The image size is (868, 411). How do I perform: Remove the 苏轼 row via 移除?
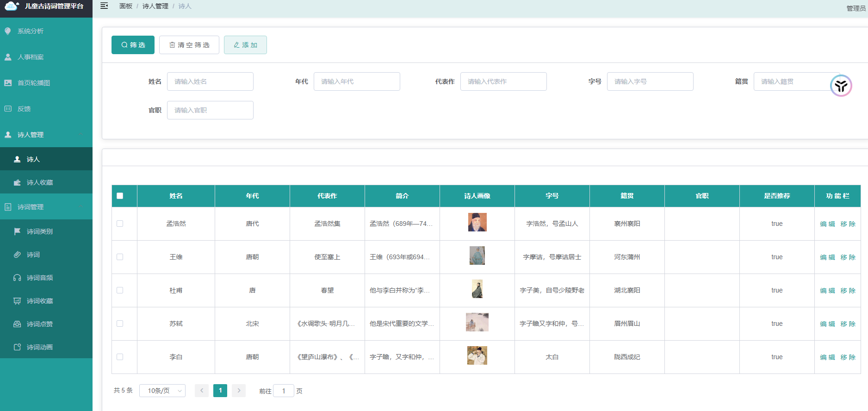pyautogui.click(x=848, y=324)
